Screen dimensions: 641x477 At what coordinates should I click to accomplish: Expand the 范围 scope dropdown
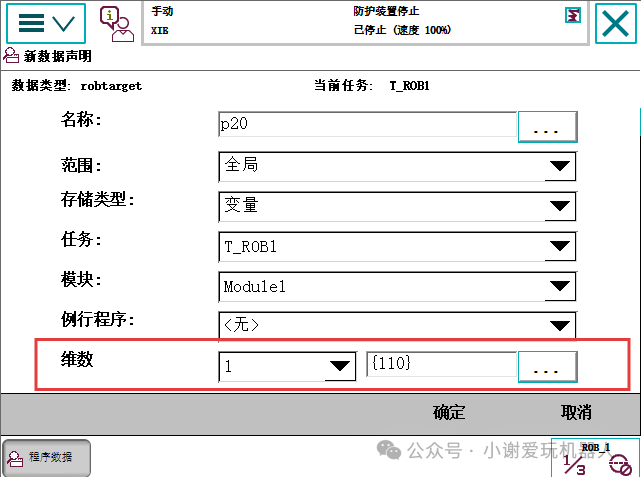(x=397, y=166)
